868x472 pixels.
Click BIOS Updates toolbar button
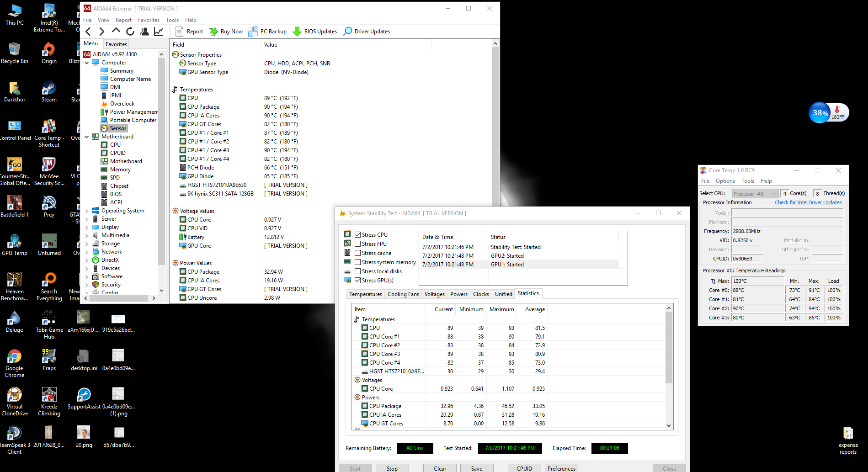(314, 32)
